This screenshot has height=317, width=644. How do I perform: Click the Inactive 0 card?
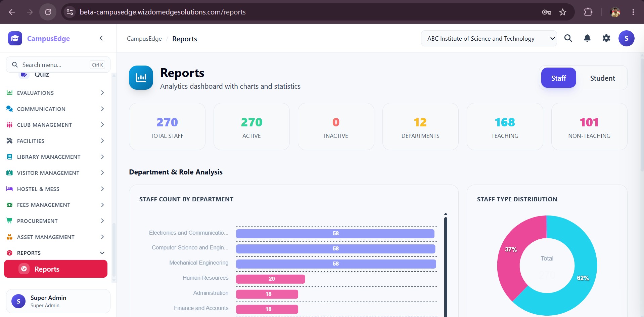(x=336, y=126)
